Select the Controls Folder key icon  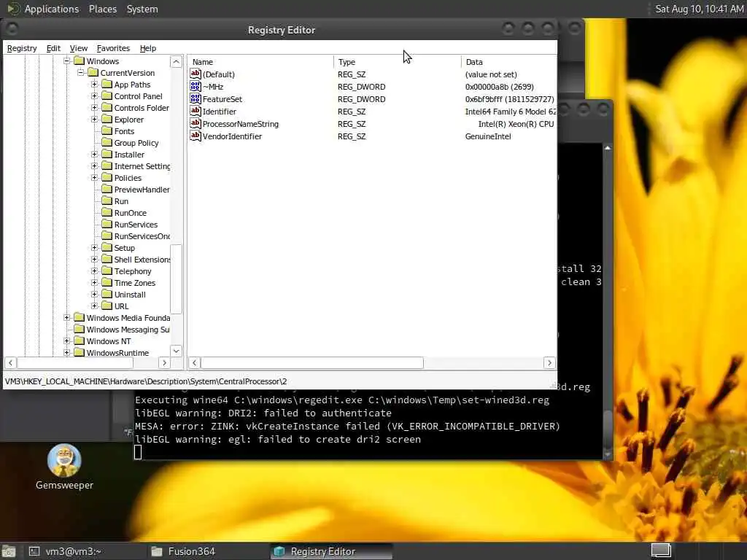107,108
